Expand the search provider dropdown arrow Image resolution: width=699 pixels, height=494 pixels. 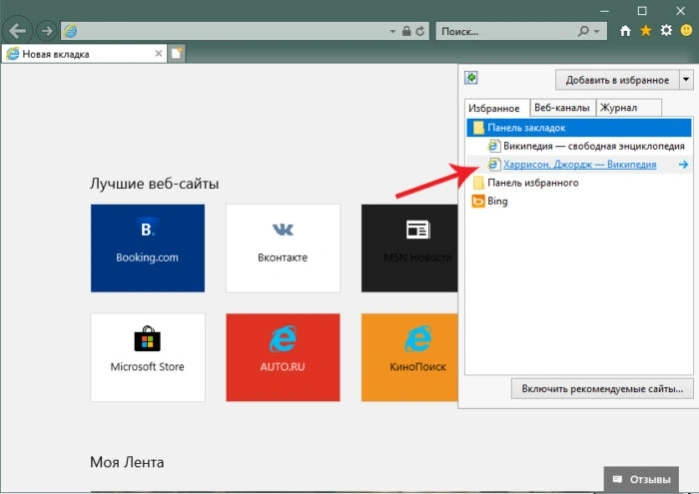click(597, 31)
